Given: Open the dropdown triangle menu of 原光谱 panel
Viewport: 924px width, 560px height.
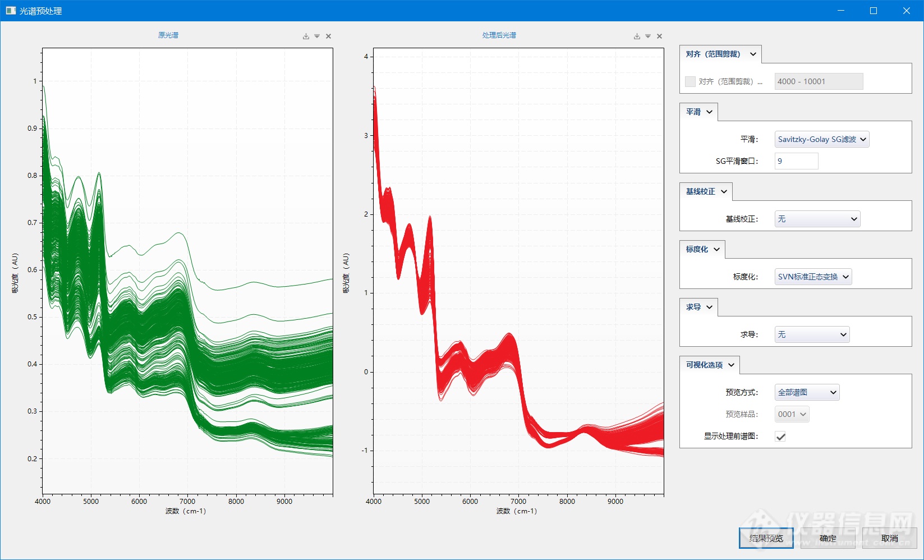Looking at the screenshot, I should [x=317, y=36].
